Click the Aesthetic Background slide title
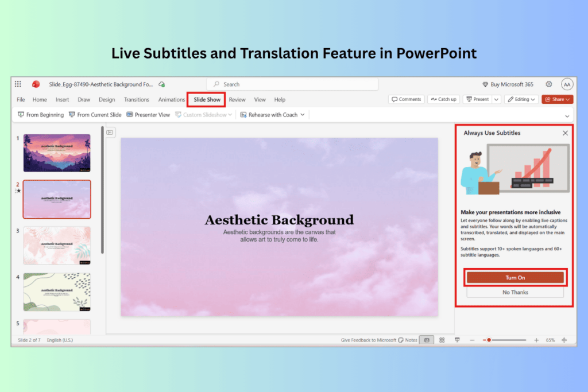 279,220
